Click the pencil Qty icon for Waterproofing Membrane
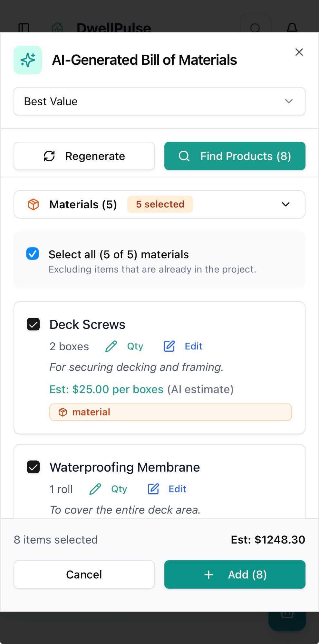 pyautogui.click(x=95, y=489)
